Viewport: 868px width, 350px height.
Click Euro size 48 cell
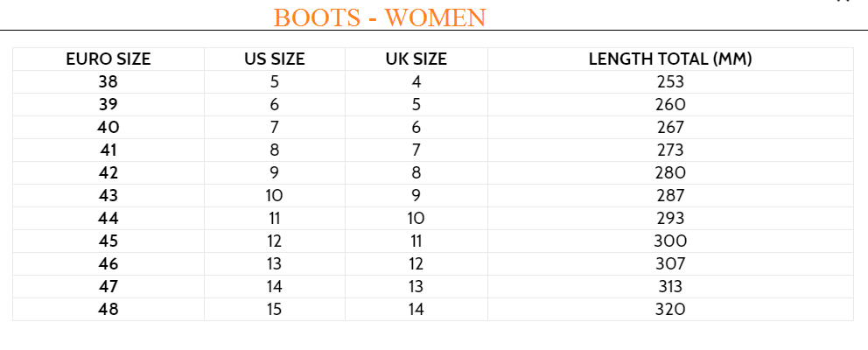pyautogui.click(x=108, y=309)
